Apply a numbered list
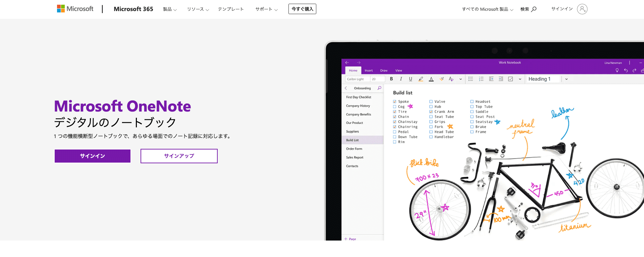Image resolution: width=644 pixels, height=257 pixels. (x=481, y=79)
